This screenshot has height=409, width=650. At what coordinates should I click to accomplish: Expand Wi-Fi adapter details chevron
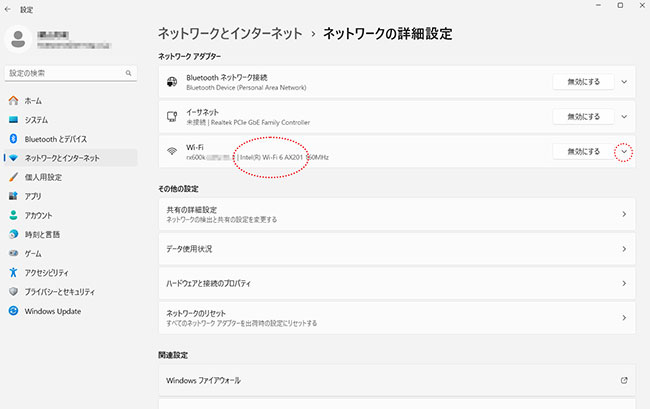pyautogui.click(x=624, y=152)
